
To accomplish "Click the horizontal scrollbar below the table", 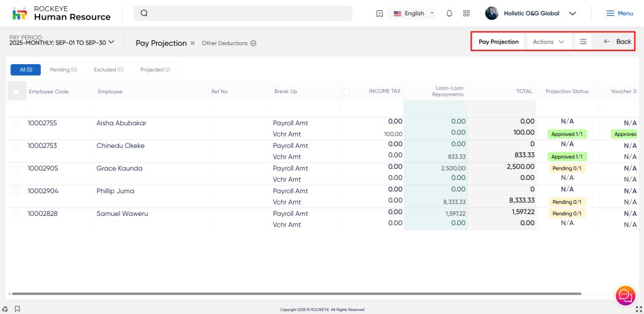I will (x=296, y=294).
